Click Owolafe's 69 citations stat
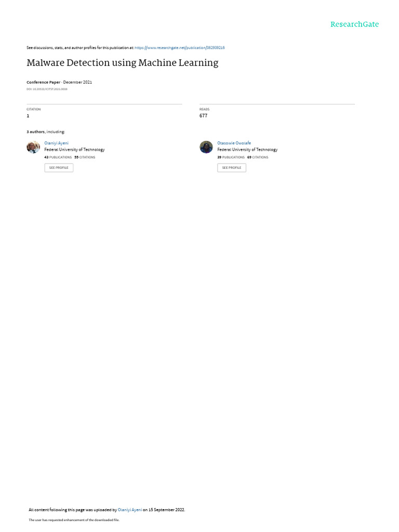The image size is (399, 532). 258,157
